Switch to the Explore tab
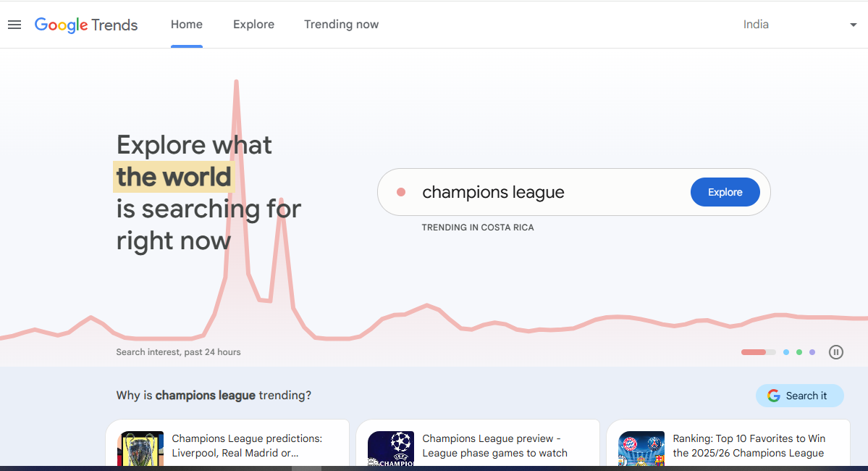The width and height of the screenshot is (868, 471). [253, 24]
